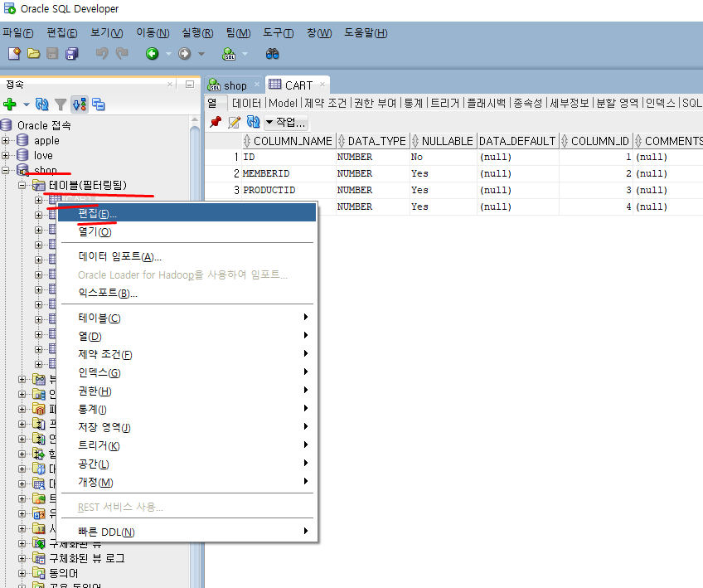Refresh the CART columns grid
The height and width of the screenshot is (588, 703).
(x=254, y=122)
